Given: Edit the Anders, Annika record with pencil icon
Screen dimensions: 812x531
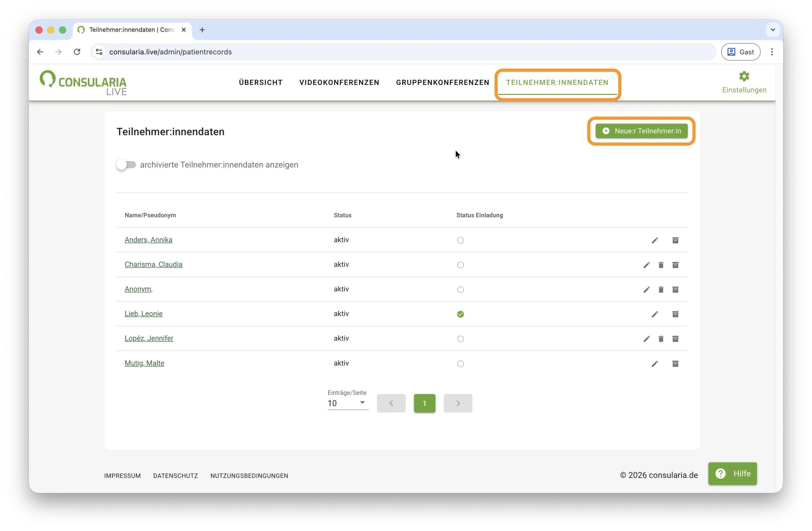Looking at the screenshot, I should 654,240.
